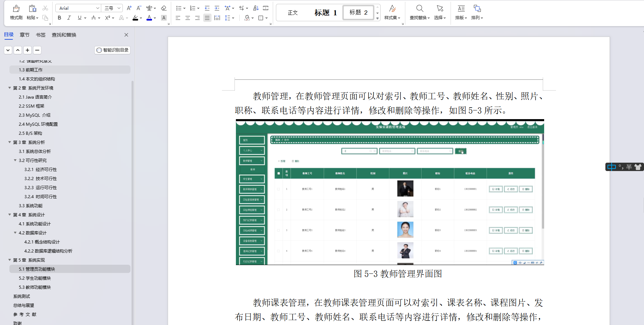Screen dimensions: 644x325
Task: Increase font size with A+ icon
Action: click(x=129, y=8)
